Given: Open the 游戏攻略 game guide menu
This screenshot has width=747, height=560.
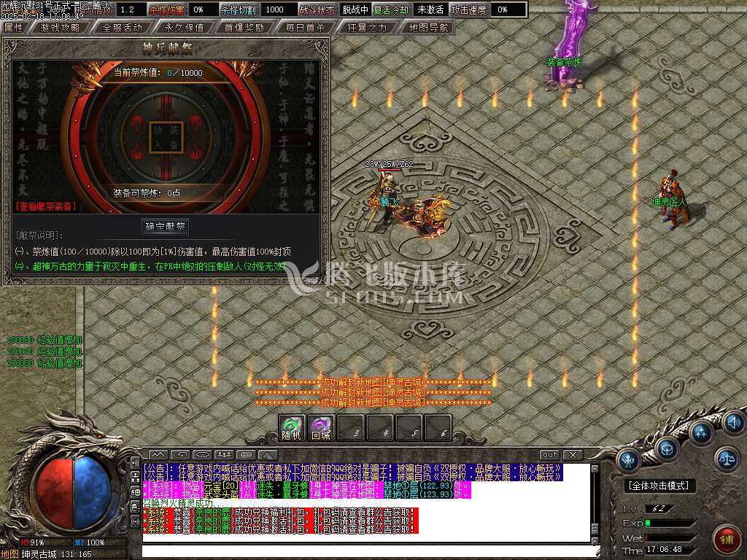Looking at the screenshot, I should click(61, 28).
